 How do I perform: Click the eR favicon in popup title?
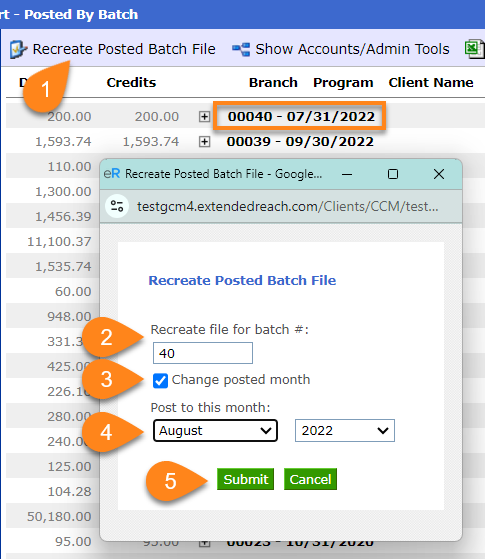click(112, 174)
